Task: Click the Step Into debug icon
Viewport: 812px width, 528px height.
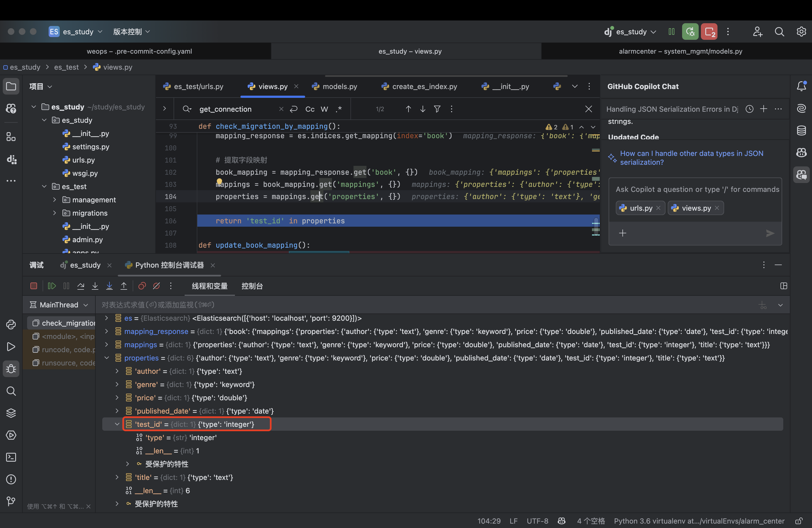Action: pos(95,286)
